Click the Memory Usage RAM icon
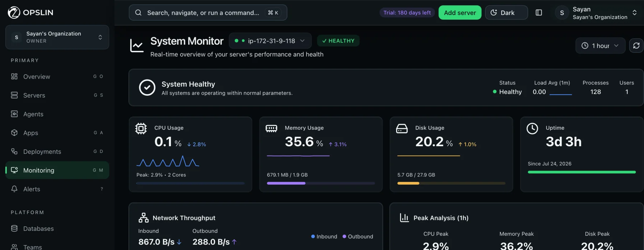 271,128
